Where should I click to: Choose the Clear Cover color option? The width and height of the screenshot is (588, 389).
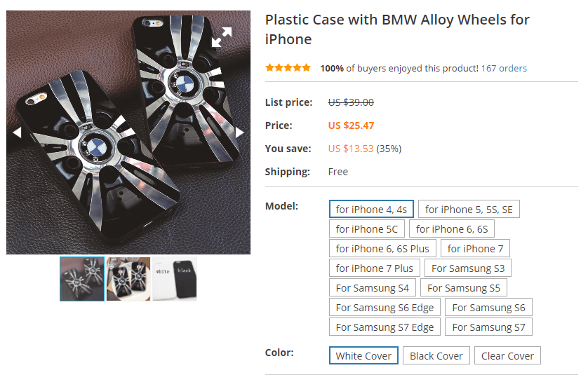(507, 355)
